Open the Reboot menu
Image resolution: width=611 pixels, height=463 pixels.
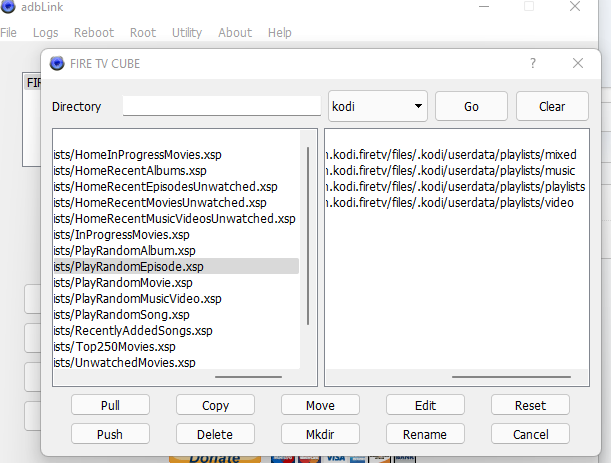[94, 33]
